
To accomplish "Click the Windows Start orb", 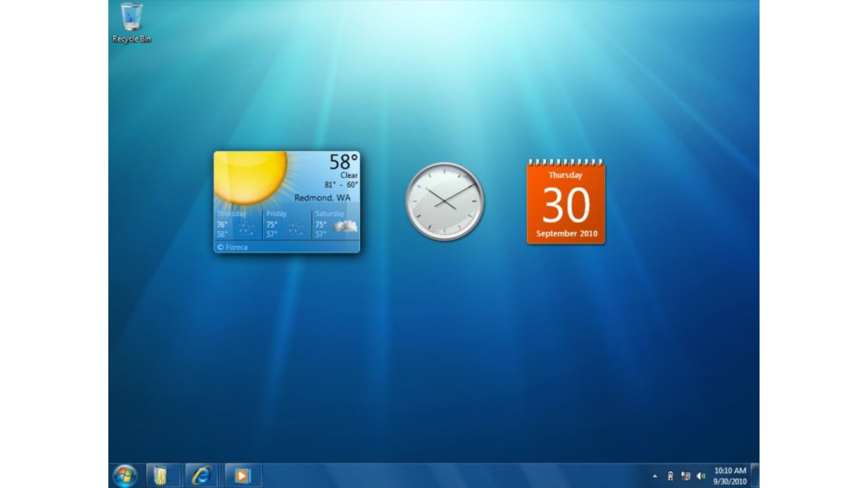I will [x=125, y=476].
